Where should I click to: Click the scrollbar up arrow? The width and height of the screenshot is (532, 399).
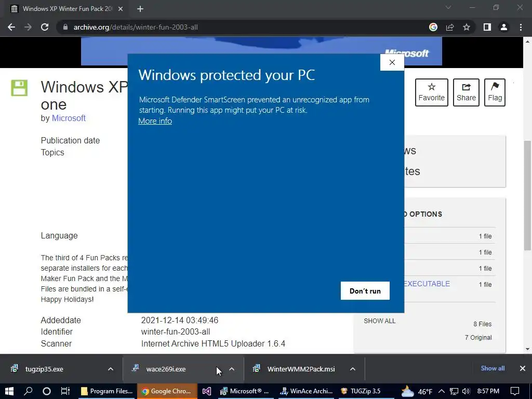[x=527, y=42]
